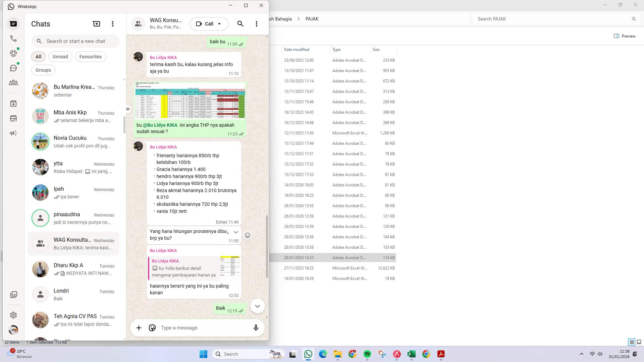Open Archived chats

(13, 104)
